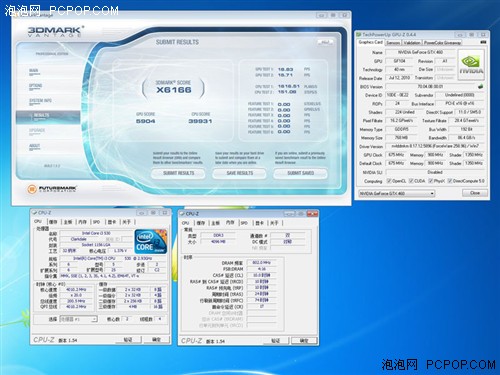This screenshot has width=500, height=375.
Task: Click the Intel Core i3 530 name field
Action: tap(96, 233)
